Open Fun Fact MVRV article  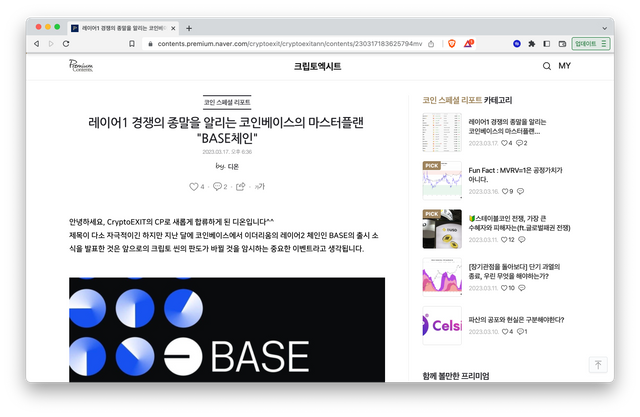(515, 175)
